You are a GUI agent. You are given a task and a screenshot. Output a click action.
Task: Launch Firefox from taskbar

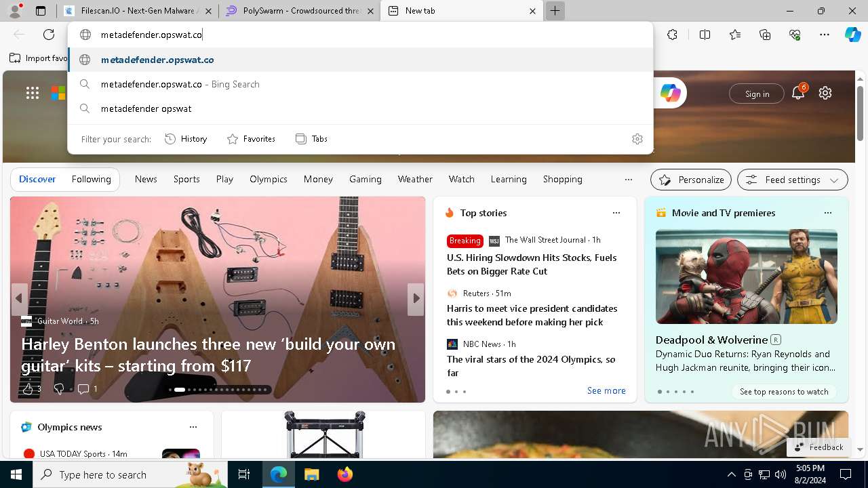tap(344, 474)
